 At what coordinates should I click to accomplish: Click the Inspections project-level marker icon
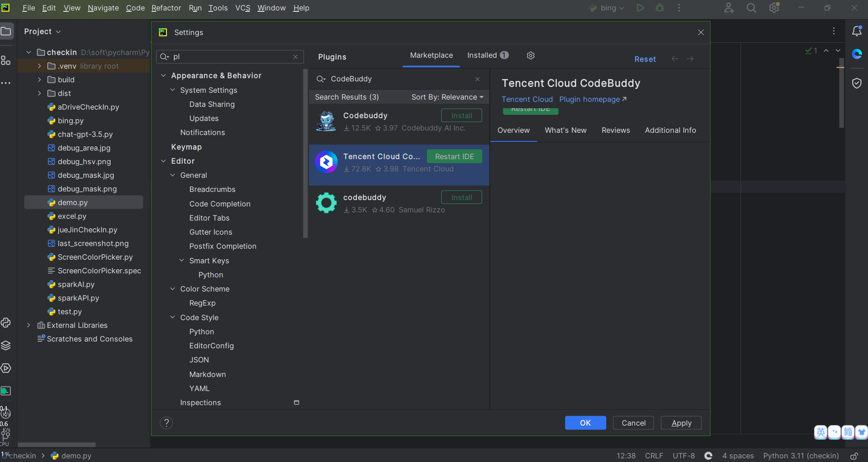(x=296, y=402)
